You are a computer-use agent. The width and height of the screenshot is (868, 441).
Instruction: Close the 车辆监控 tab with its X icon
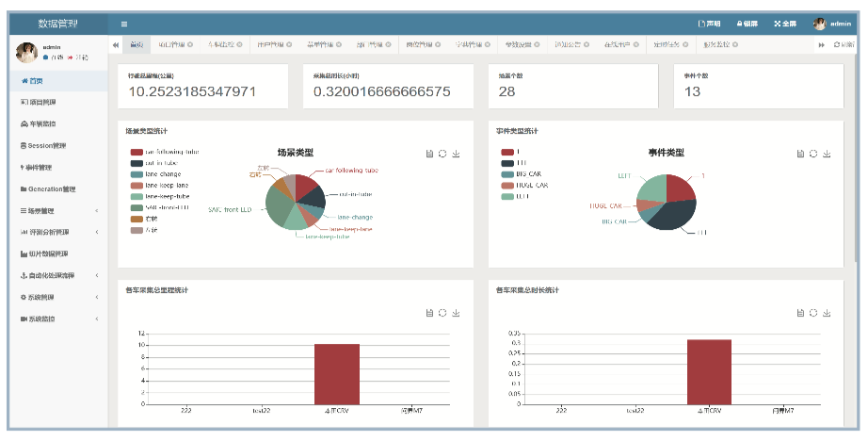coord(240,45)
